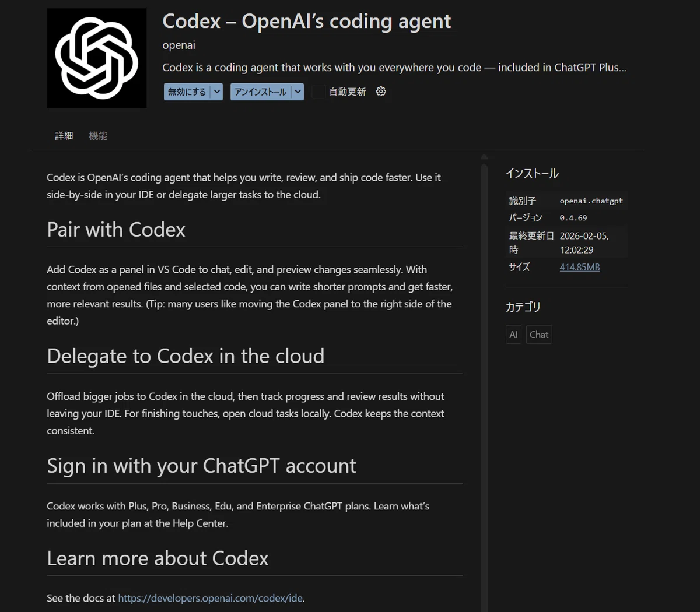Click the インストール section heading
Image resolution: width=700 pixels, height=612 pixels.
pos(532,174)
